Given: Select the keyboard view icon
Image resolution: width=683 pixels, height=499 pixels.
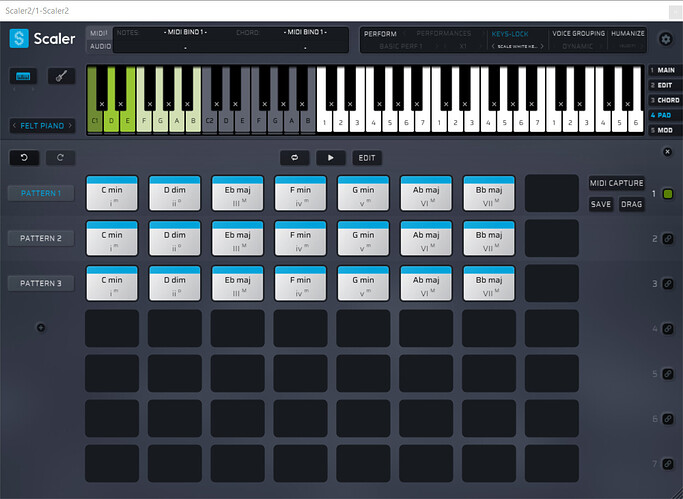Looking at the screenshot, I should point(23,76).
